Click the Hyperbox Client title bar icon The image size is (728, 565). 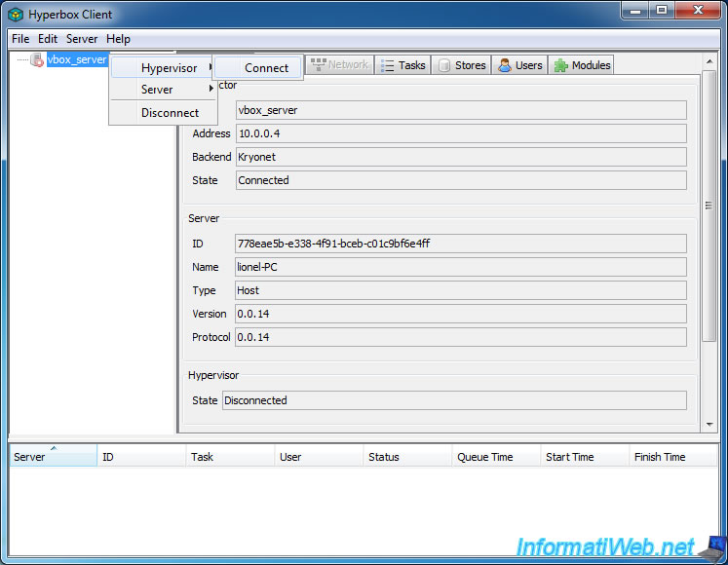tap(16, 15)
